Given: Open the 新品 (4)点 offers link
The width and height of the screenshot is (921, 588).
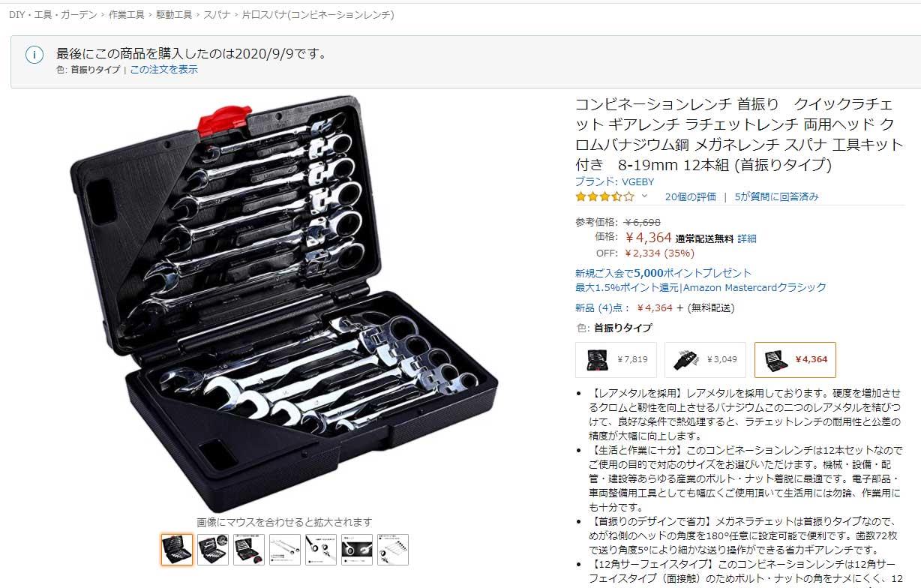Looking at the screenshot, I should click(x=599, y=307).
